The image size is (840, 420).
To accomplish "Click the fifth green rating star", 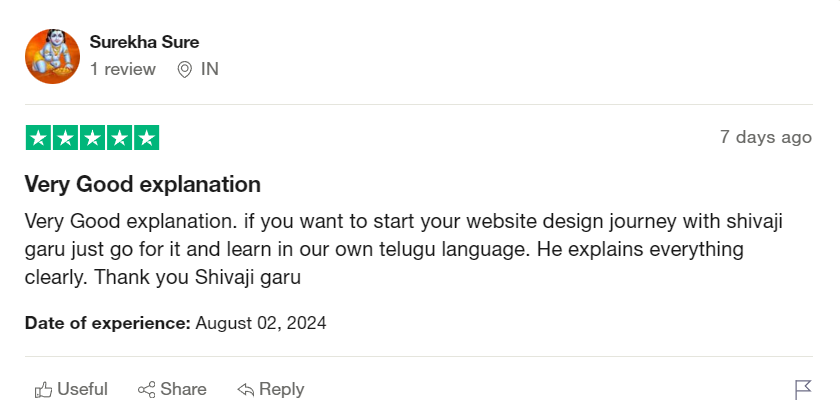I will [146, 138].
